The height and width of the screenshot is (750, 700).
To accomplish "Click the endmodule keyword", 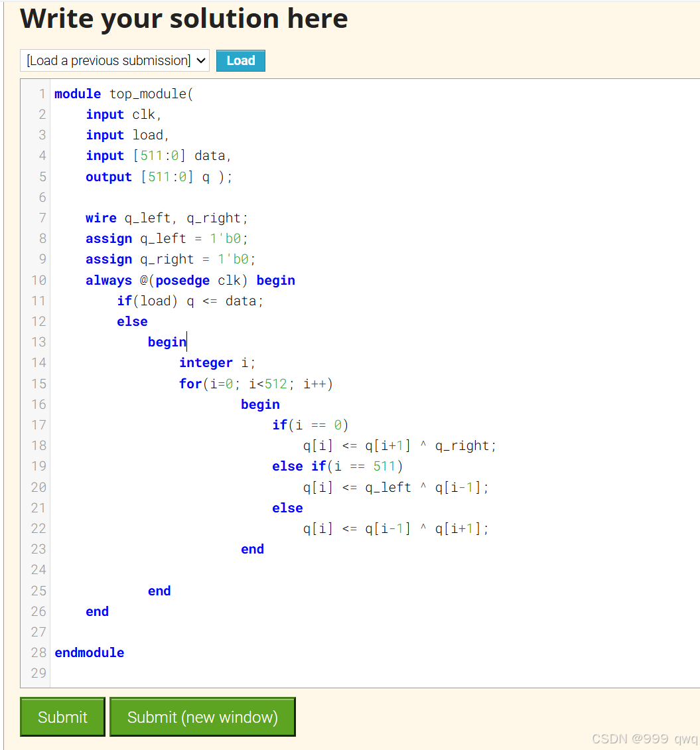I will [89, 652].
